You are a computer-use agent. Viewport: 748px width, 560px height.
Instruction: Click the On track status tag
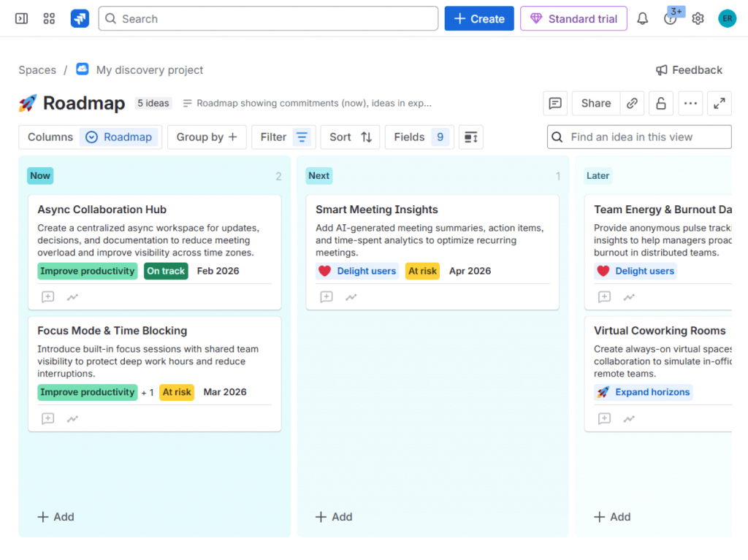coord(166,271)
